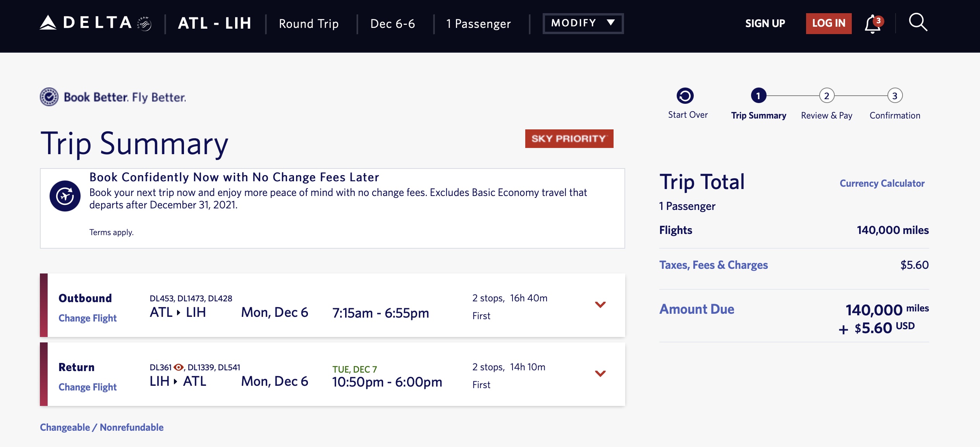Click the SIGN UP link
The image size is (980, 447).
pos(765,23)
